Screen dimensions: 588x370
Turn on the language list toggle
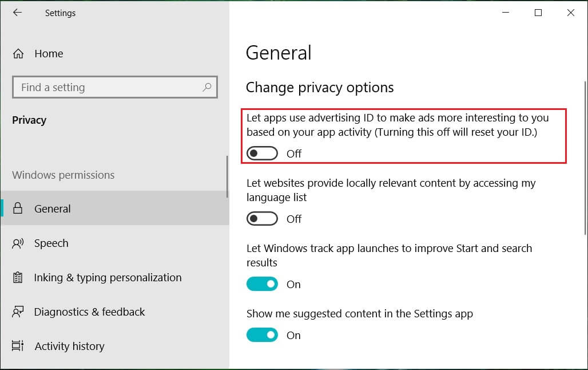coord(262,219)
